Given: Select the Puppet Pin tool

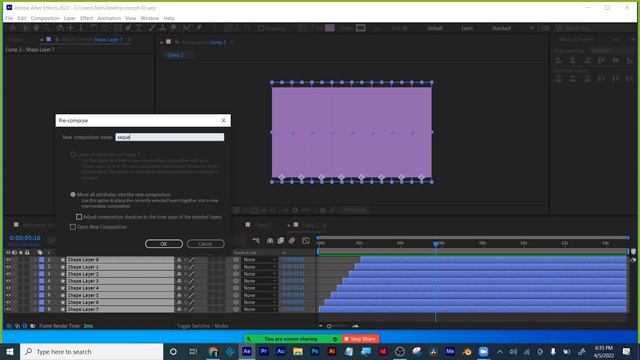Looking at the screenshot, I should coord(199,28).
